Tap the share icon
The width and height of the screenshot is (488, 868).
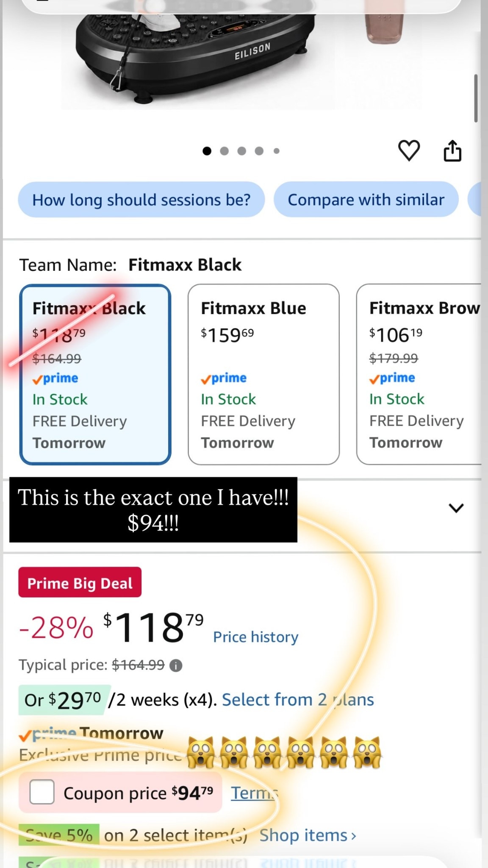[x=452, y=150]
